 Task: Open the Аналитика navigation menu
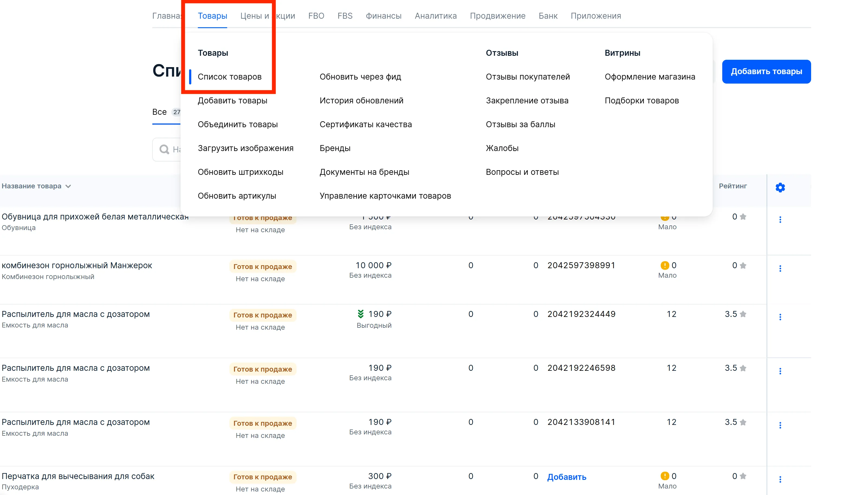tap(436, 16)
